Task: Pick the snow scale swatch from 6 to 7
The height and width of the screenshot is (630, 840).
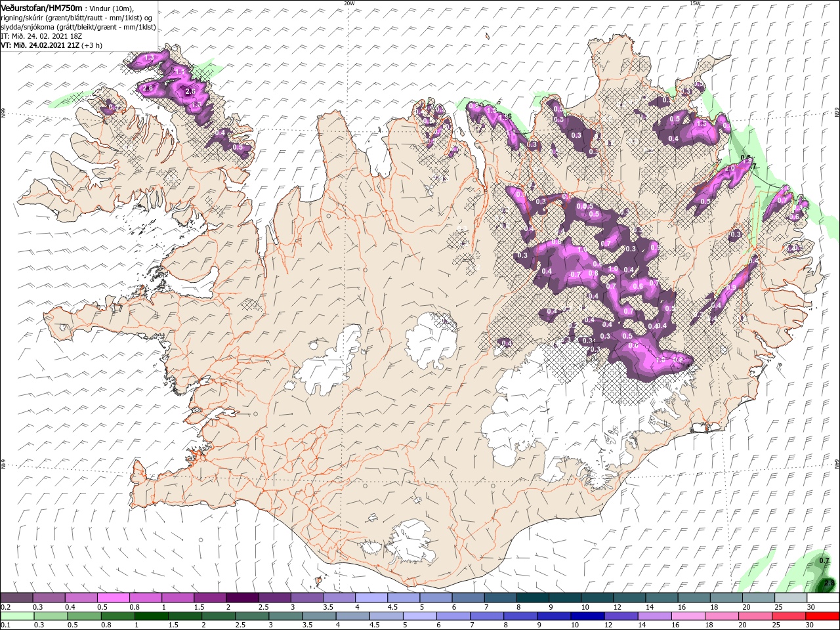Action: click(x=467, y=598)
